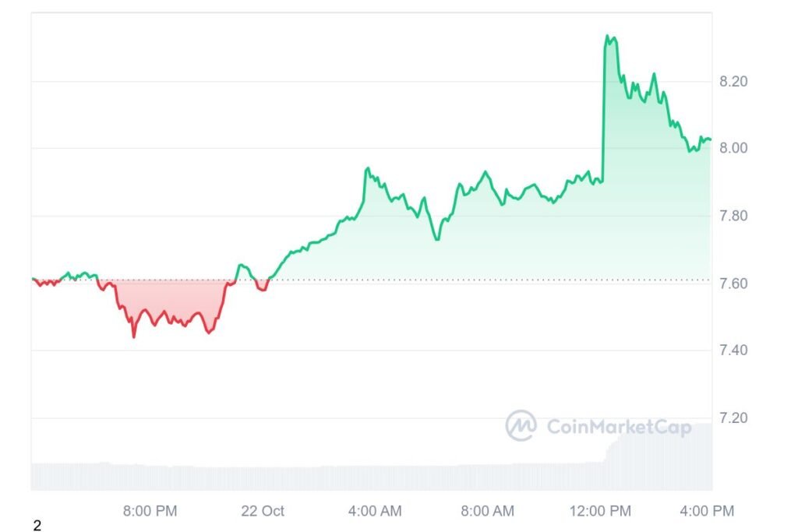Click the 8.00 price axis label

tap(733, 148)
